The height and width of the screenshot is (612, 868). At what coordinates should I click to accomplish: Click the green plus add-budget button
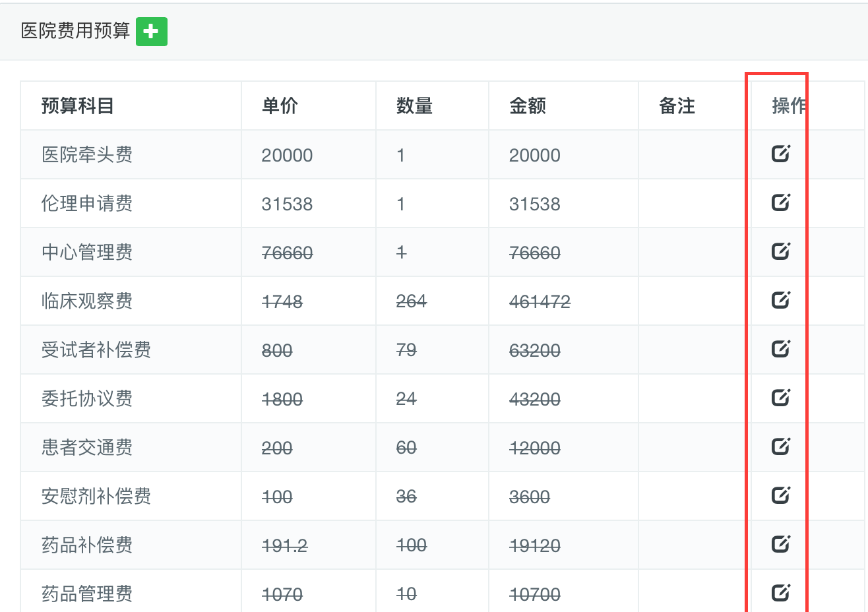point(152,32)
